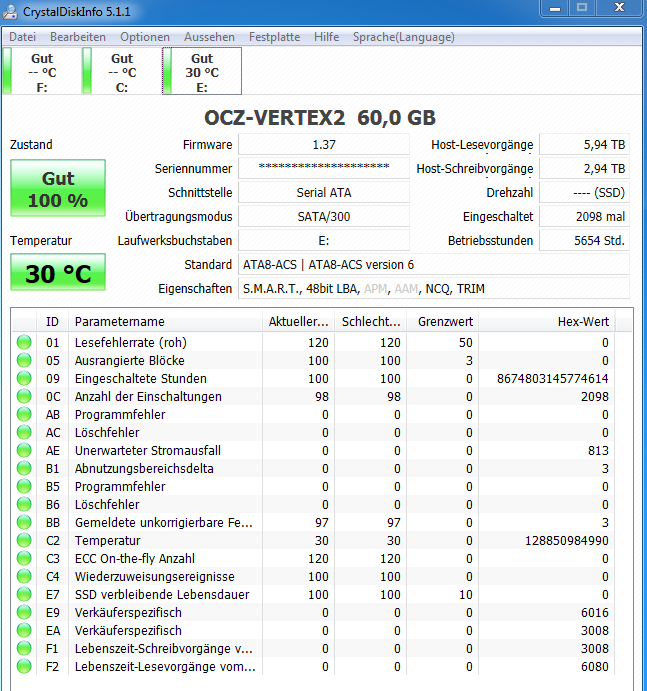
Task: Click the status dot in row B6 Löschfehler
Action: point(24,505)
